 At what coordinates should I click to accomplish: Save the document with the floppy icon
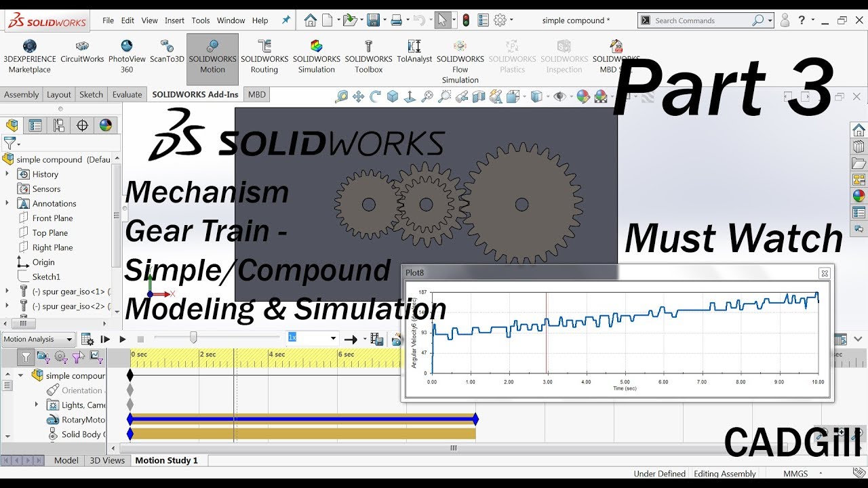pyautogui.click(x=373, y=20)
